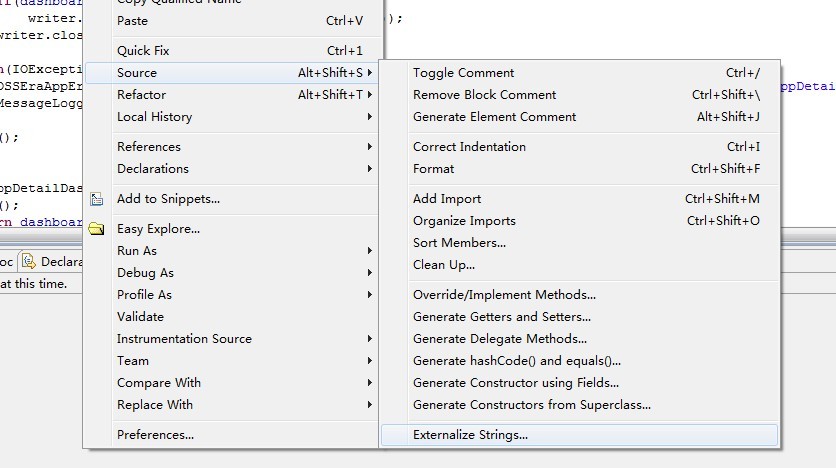Open the Run As submenu arrow
Screen dimensions: 836x468
tap(370, 251)
